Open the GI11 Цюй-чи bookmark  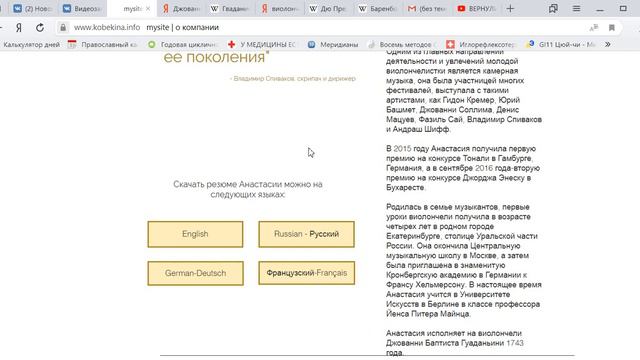[x=561, y=44]
